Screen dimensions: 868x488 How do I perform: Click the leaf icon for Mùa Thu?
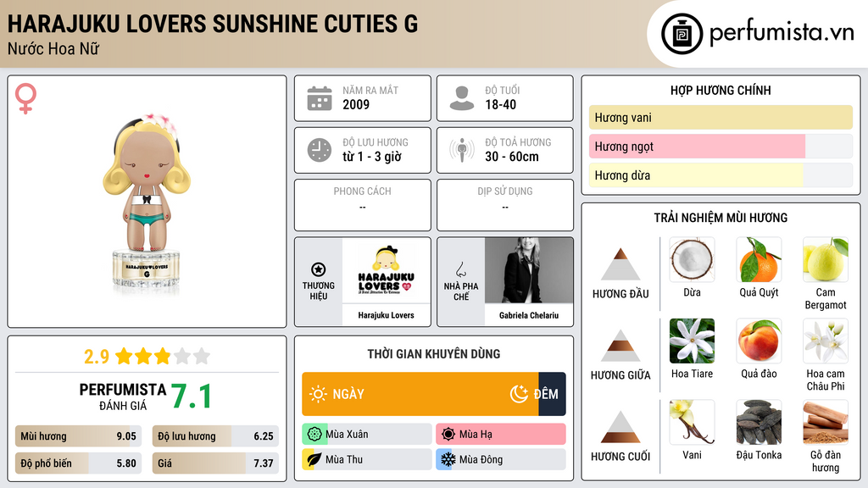314,459
